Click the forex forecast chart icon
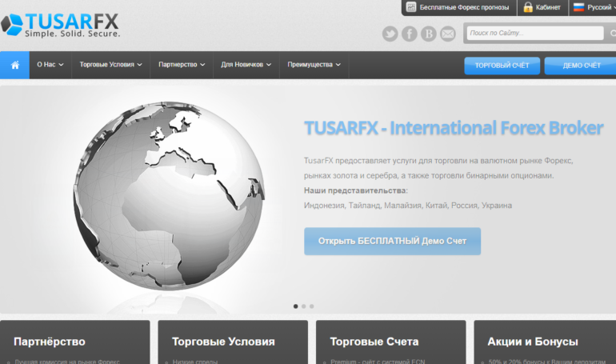This screenshot has height=364, width=616. tap(411, 7)
